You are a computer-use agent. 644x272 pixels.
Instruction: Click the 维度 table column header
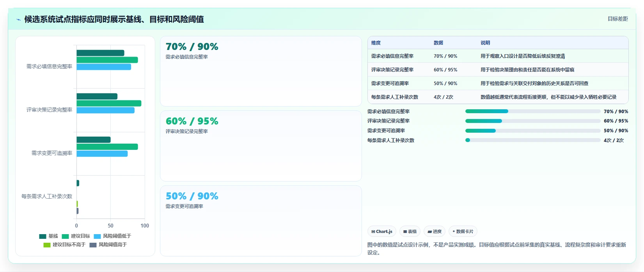click(376, 43)
